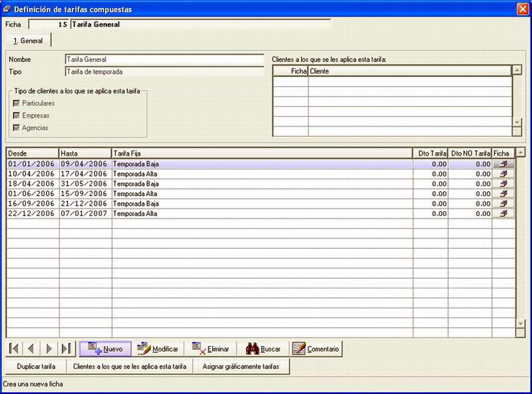Open Asignar gráficamente tarifas
The image size is (532, 394).
[241, 366]
